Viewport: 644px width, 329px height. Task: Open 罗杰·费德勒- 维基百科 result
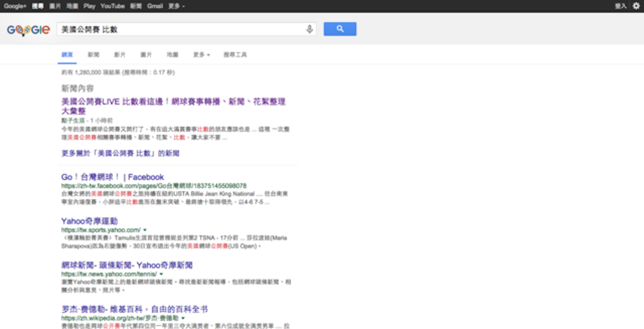click(134, 309)
